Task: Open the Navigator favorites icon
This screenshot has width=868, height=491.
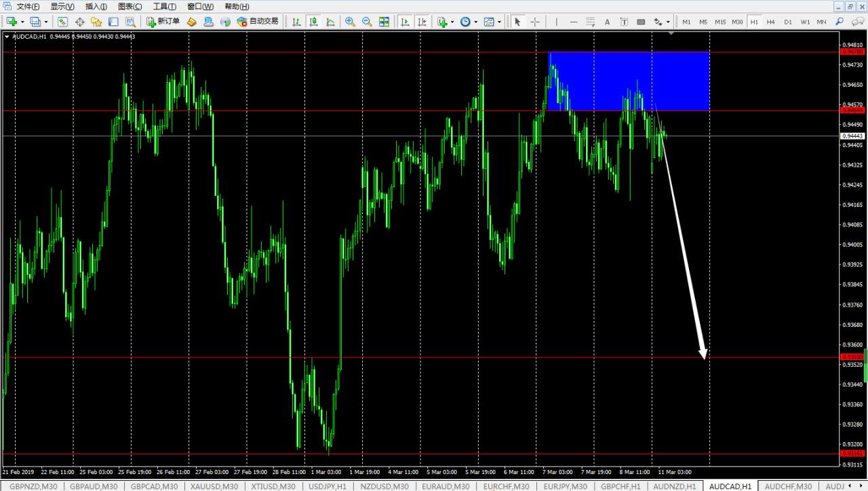Action: (96, 22)
